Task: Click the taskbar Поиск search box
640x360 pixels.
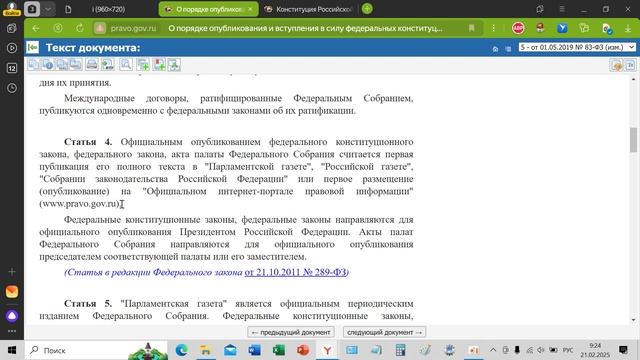Action: (x=97, y=350)
